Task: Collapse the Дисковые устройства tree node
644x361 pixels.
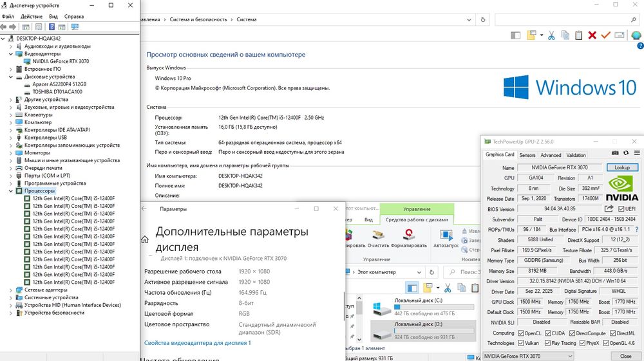Action: (x=11, y=77)
